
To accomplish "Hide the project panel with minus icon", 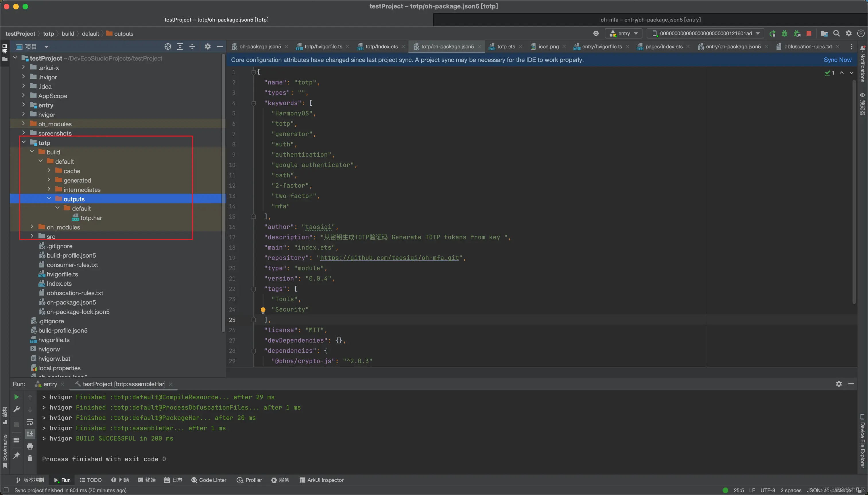I will point(220,47).
